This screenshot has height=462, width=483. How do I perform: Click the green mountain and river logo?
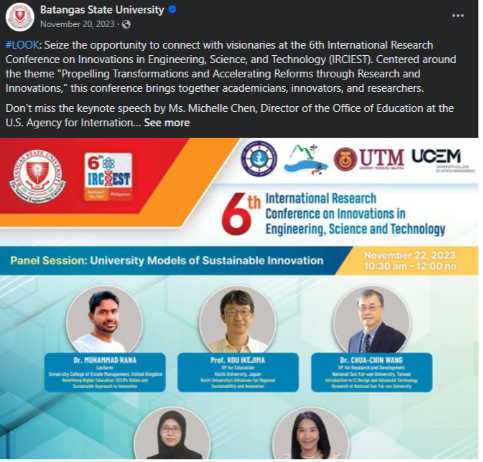pos(306,160)
